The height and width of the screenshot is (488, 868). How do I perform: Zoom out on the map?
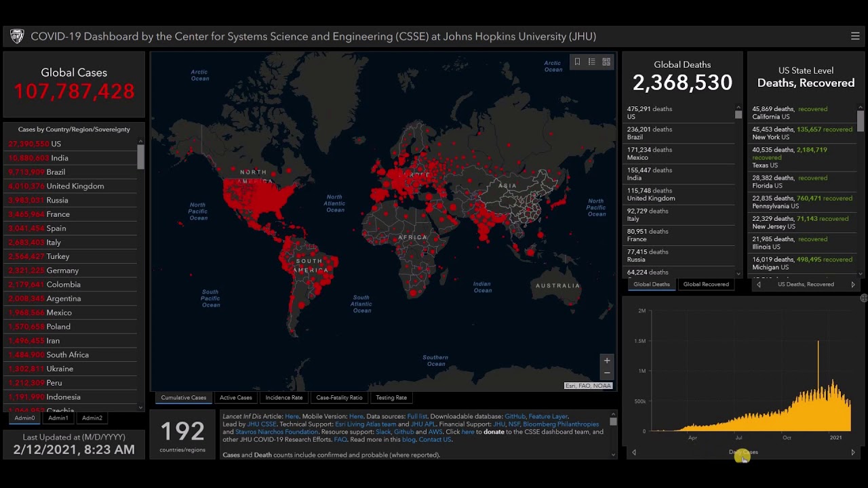607,373
